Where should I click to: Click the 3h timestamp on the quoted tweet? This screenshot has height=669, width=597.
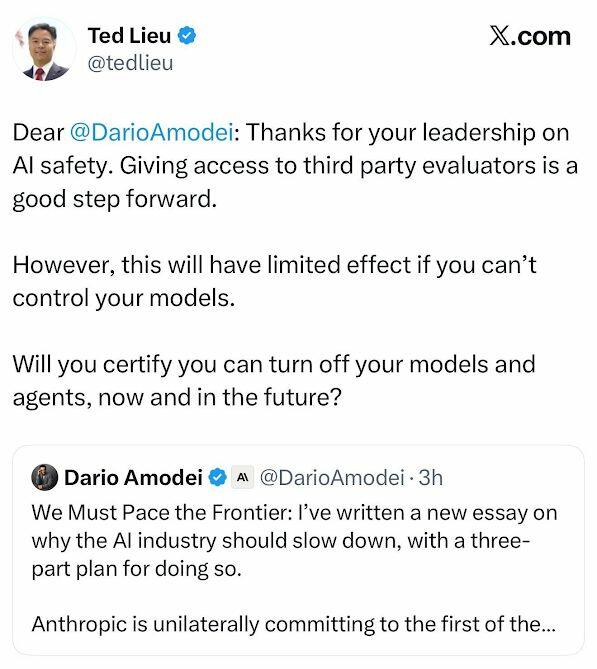click(x=431, y=477)
